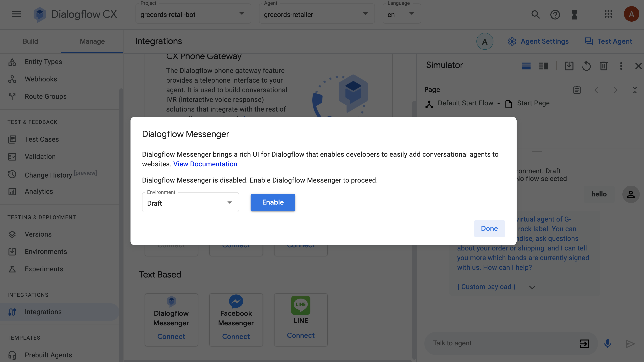Expand the Environment dropdown in dialog
Viewport: 644px width, 362px height.
[229, 203]
